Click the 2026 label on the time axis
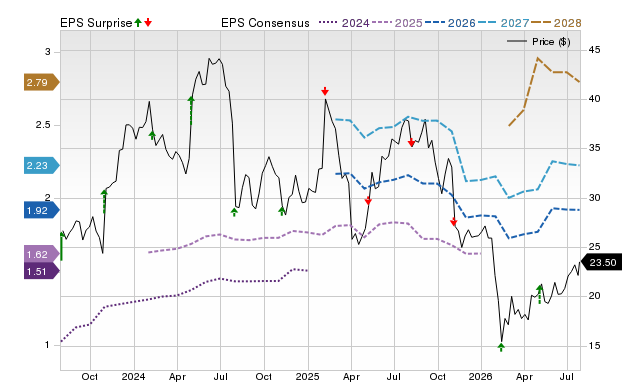 tap(481, 376)
